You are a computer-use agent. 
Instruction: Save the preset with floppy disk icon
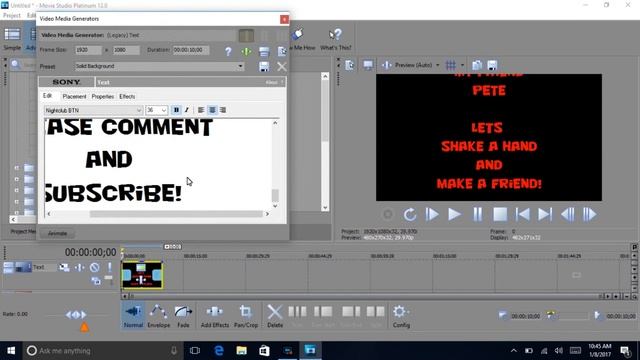click(x=264, y=67)
